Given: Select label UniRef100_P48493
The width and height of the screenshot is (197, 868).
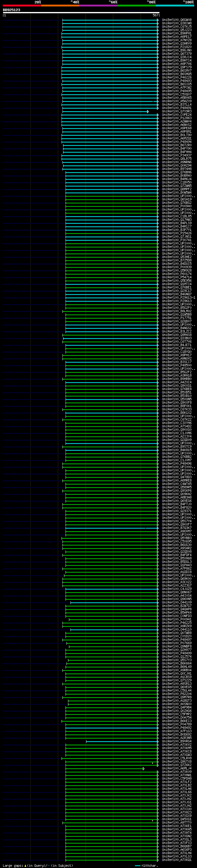Looking at the screenshot, I should tap(177, 81).
